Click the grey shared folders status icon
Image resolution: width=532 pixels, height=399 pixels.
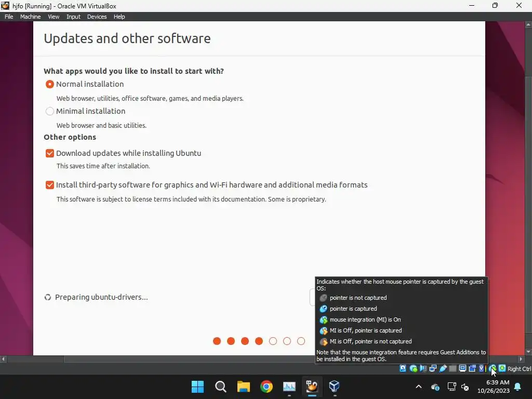pyautogui.click(x=453, y=368)
